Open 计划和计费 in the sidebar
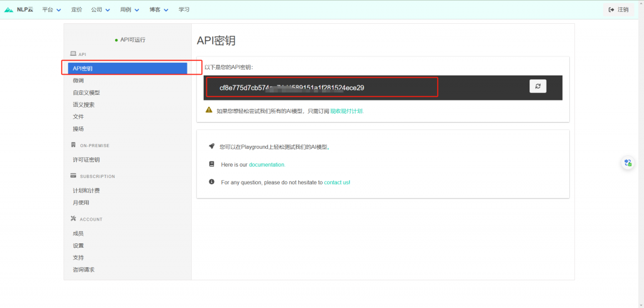The width and height of the screenshot is (644, 308). pyautogui.click(x=86, y=190)
